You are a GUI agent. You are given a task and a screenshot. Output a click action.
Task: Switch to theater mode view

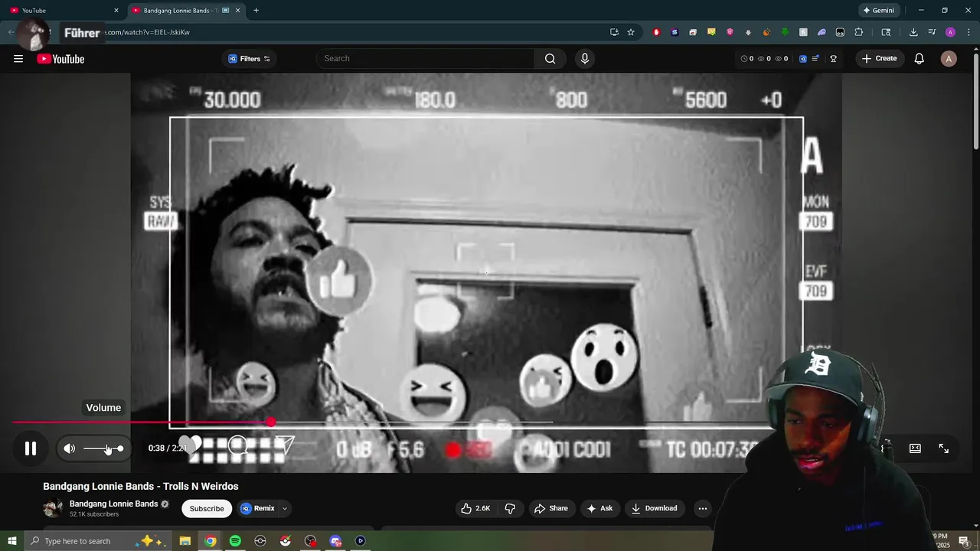(915, 448)
